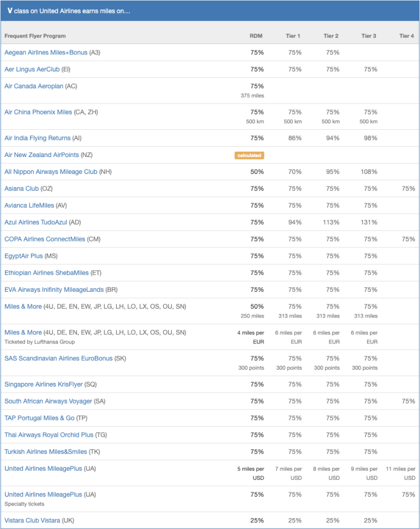The height and width of the screenshot is (529, 420).
Task: Open SAS Scandinavian Airlines EuroBonus link
Action: pyautogui.click(x=58, y=359)
